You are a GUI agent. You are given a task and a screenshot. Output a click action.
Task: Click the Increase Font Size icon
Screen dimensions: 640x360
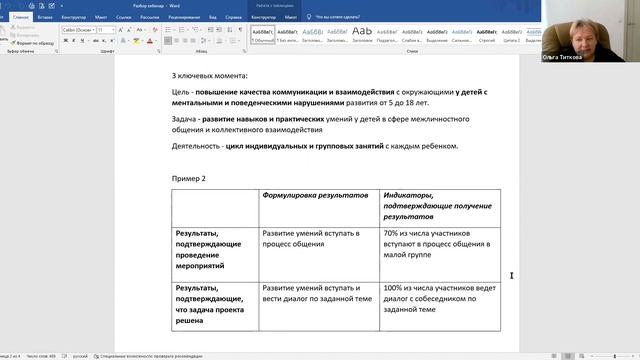[x=121, y=30]
